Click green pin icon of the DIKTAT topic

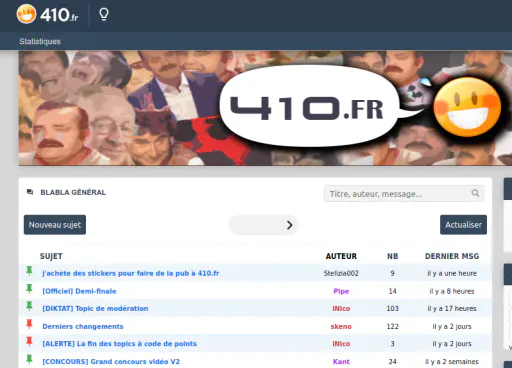click(x=29, y=306)
